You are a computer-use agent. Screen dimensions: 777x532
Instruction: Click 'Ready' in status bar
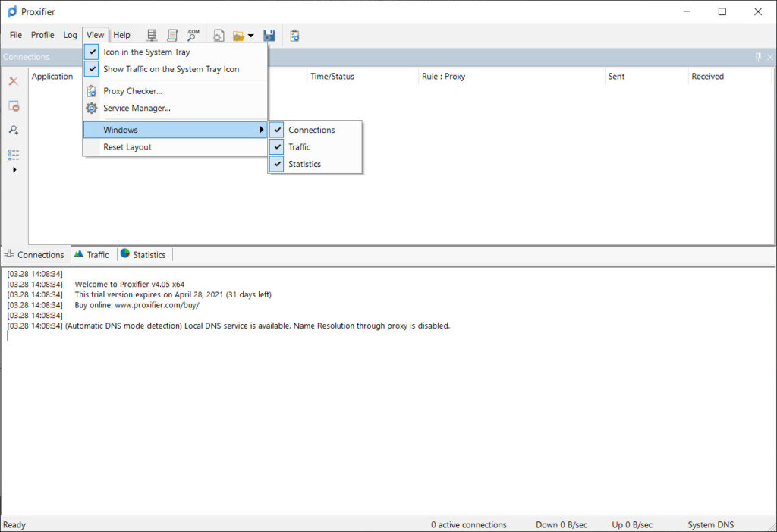tap(14, 524)
